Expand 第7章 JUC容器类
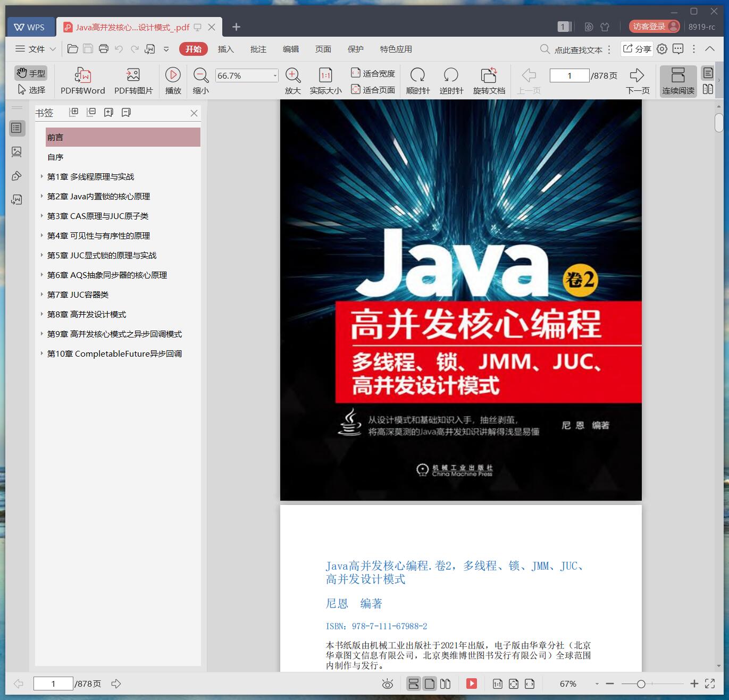The width and height of the screenshot is (729, 700). click(42, 294)
